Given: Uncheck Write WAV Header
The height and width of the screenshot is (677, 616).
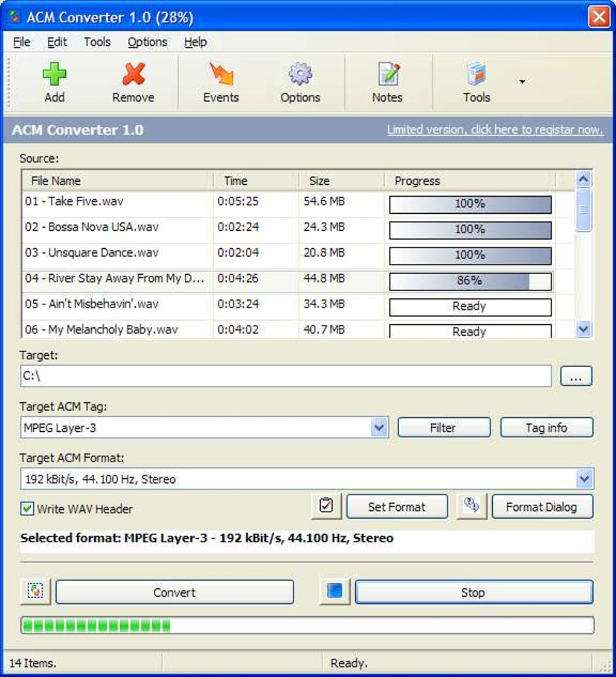Looking at the screenshot, I should coord(25,509).
